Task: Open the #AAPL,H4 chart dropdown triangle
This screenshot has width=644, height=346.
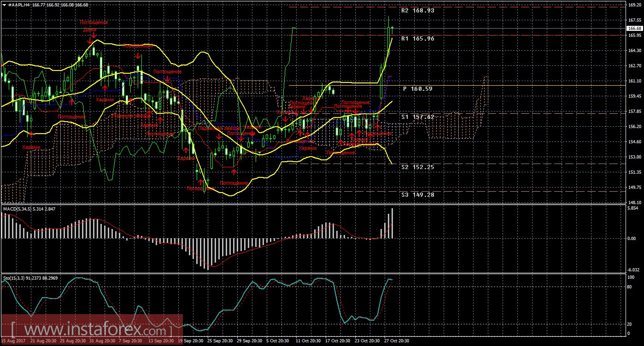Action: [4, 4]
